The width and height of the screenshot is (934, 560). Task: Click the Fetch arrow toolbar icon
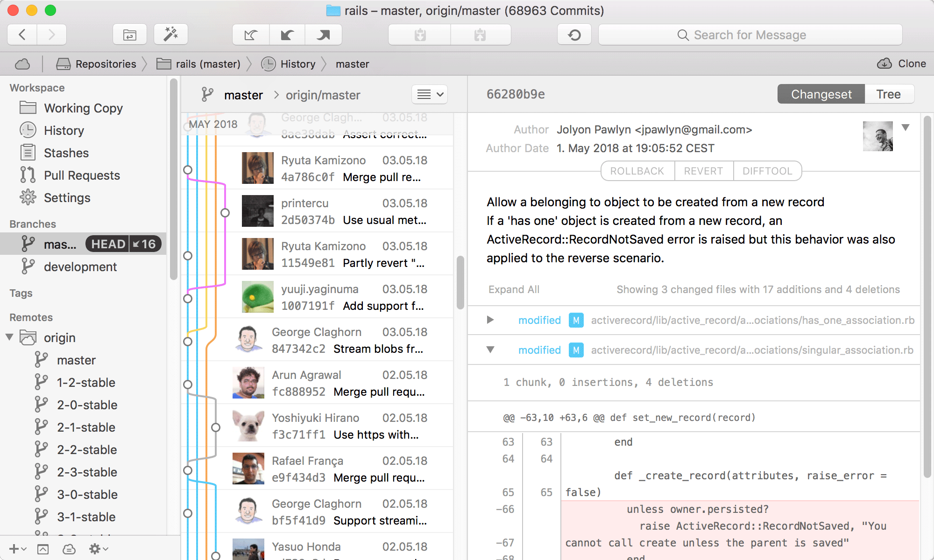[x=251, y=35]
